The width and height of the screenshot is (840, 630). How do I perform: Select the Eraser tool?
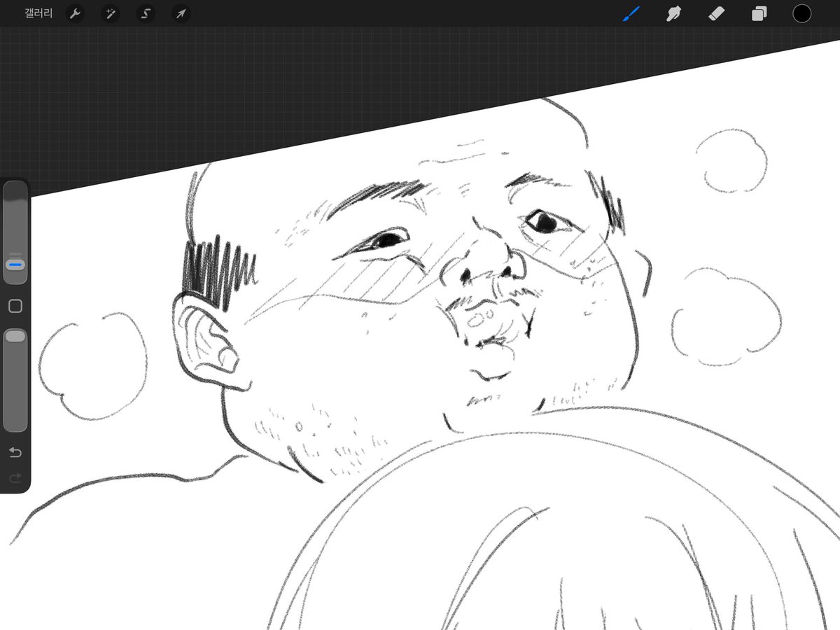point(716,13)
